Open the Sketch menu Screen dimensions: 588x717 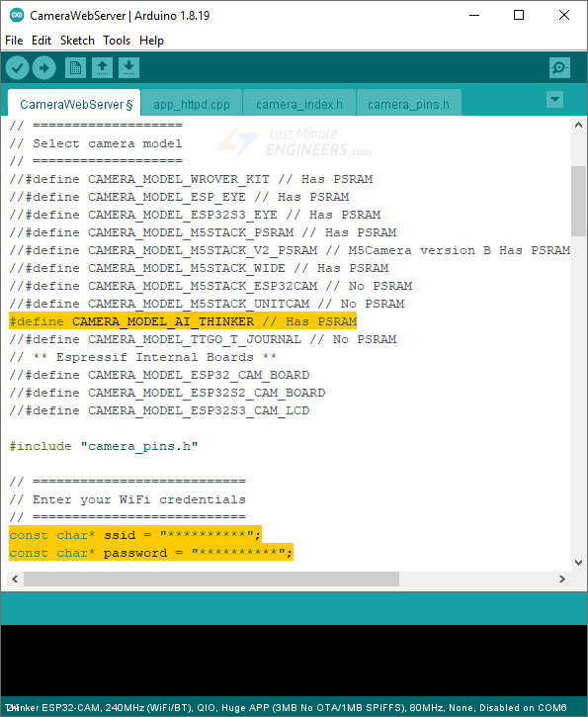77,41
